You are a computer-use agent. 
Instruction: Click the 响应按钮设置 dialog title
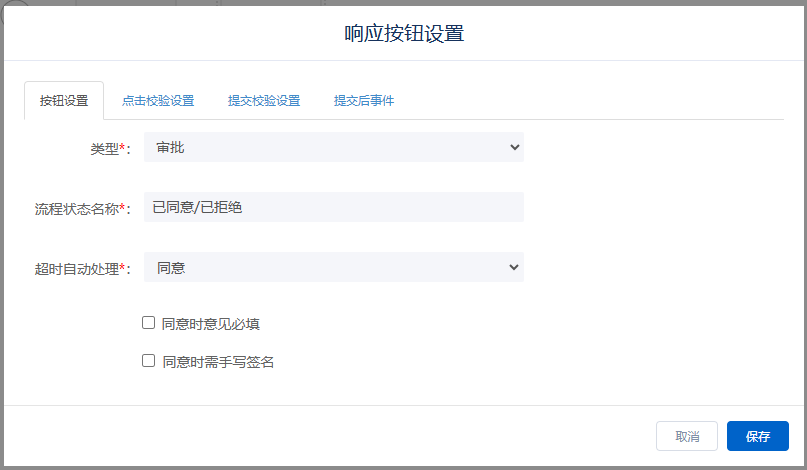tap(404, 33)
